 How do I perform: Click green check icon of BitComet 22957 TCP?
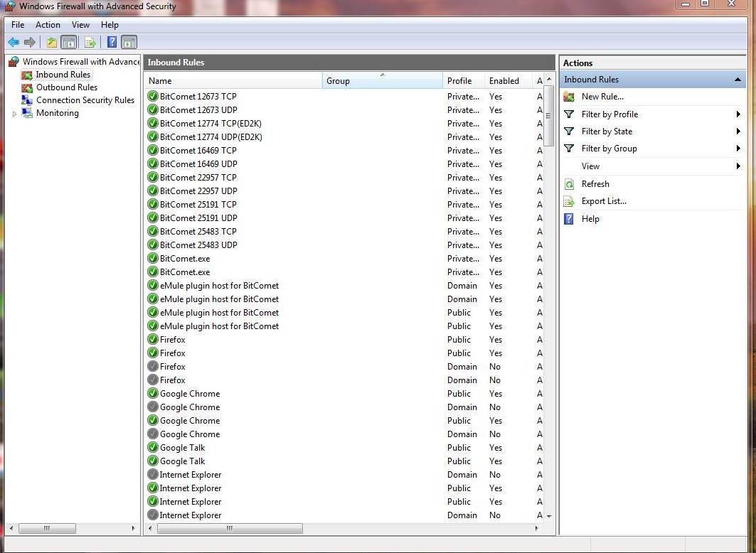[x=153, y=177]
